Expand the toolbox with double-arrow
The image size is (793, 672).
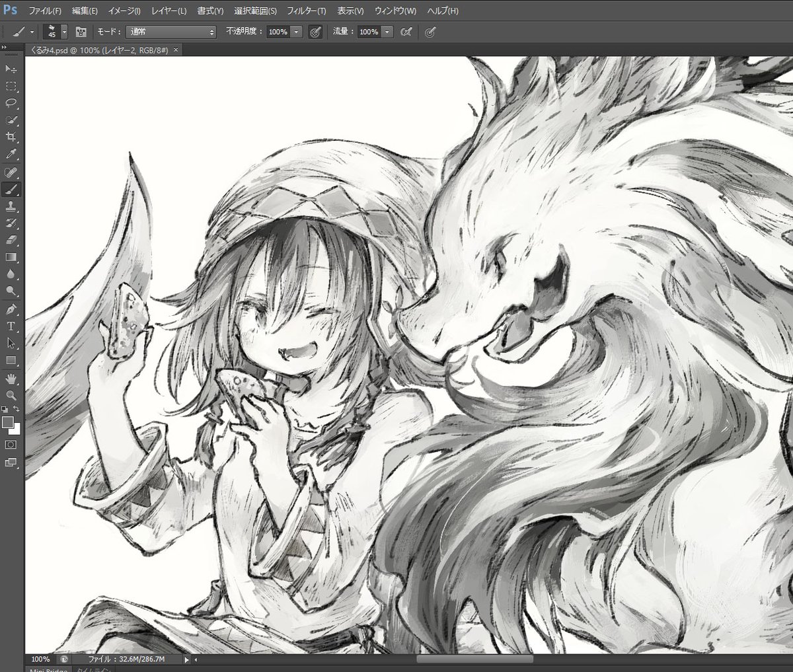[4, 47]
